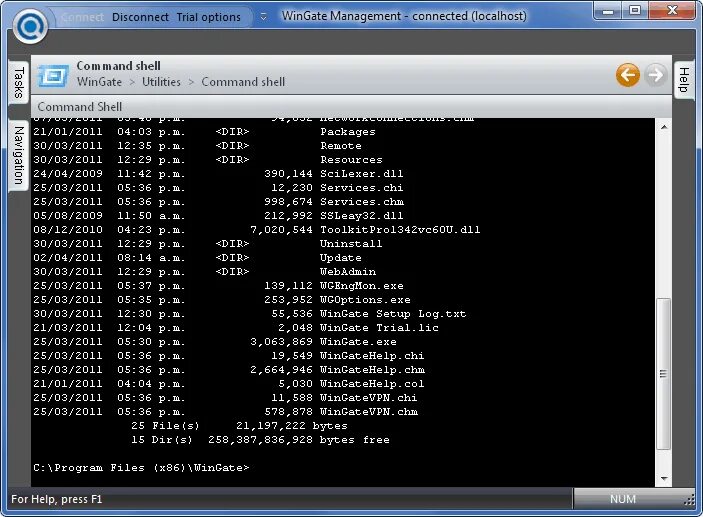703x517 pixels.
Task: Click the orange back arrow button
Action: [628, 75]
